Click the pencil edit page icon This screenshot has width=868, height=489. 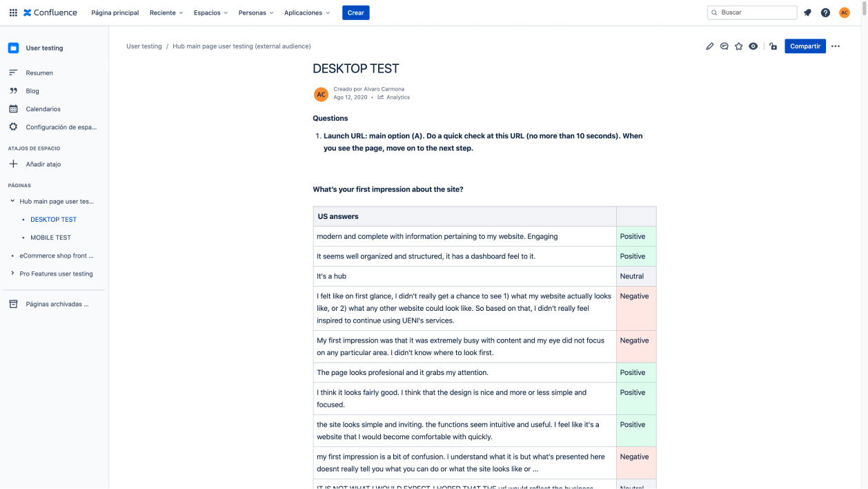(710, 46)
